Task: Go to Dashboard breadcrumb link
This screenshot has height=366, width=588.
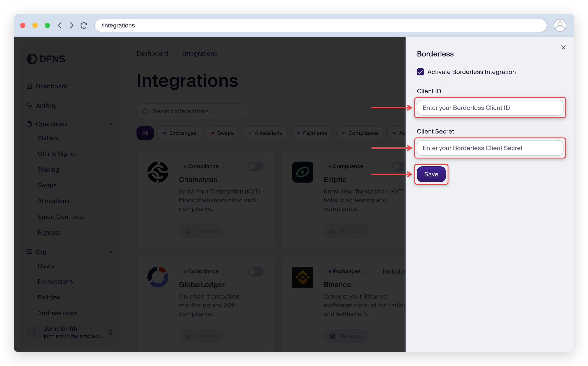Action: pyautogui.click(x=152, y=53)
